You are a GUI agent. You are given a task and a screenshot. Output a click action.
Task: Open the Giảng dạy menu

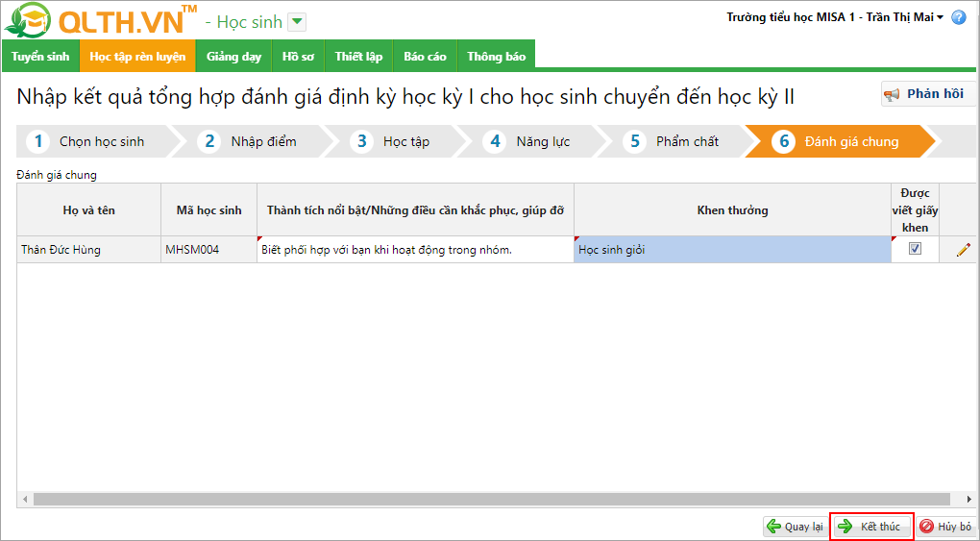click(233, 57)
